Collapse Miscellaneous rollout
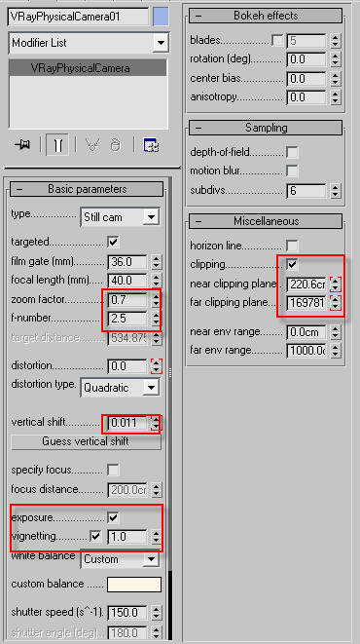360x644 pixels. pyautogui.click(x=266, y=221)
